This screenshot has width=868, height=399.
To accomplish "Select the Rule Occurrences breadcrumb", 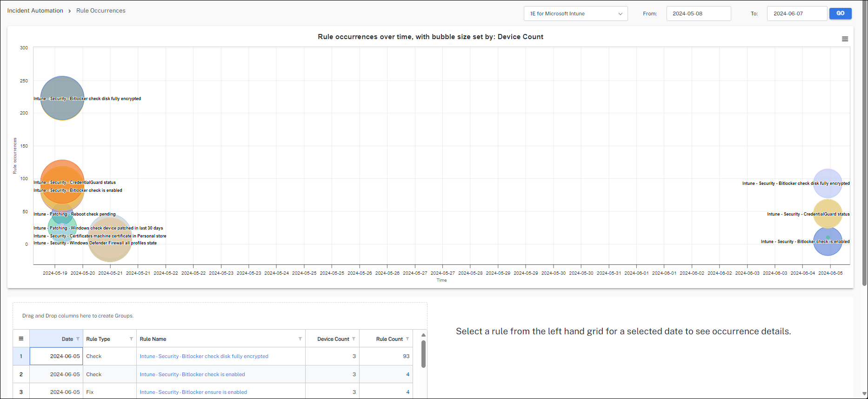I will 101,11.
